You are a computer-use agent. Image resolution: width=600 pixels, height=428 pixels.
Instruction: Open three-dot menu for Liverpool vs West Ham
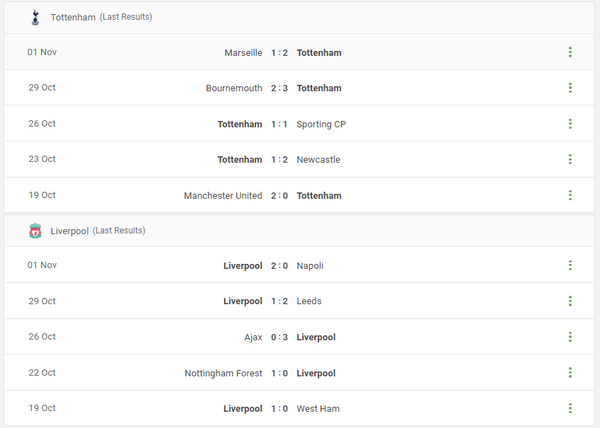570,409
